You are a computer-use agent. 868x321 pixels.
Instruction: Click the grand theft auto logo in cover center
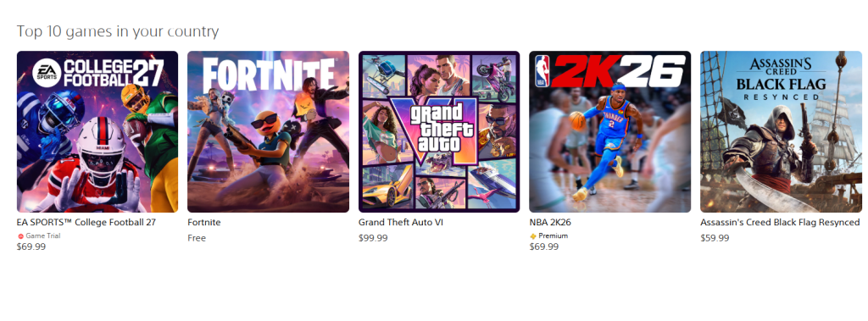(439, 129)
